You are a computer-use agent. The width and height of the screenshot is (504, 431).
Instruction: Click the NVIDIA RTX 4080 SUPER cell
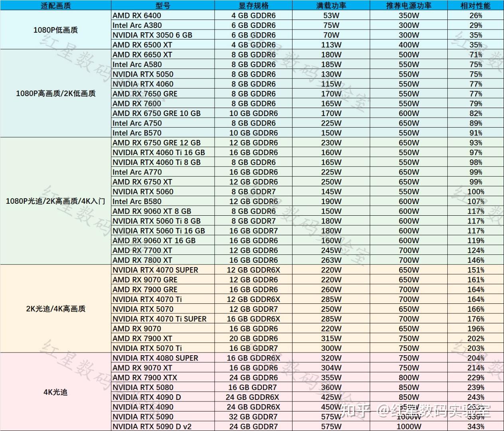(163, 358)
